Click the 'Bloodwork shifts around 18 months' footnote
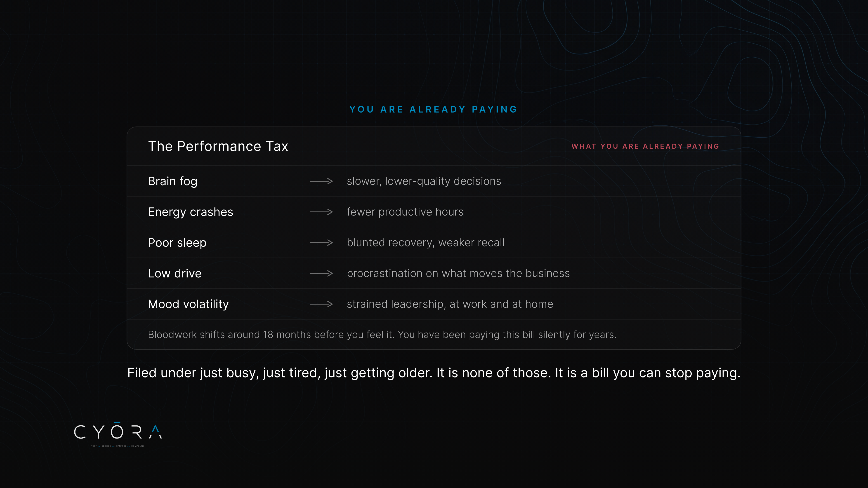Image resolution: width=868 pixels, height=488 pixels. click(x=382, y=335)
